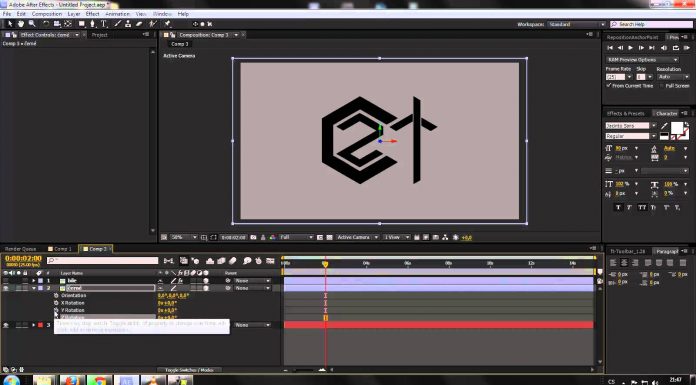
Task: Select the Brush tool
Action: (x=118, y=24)
